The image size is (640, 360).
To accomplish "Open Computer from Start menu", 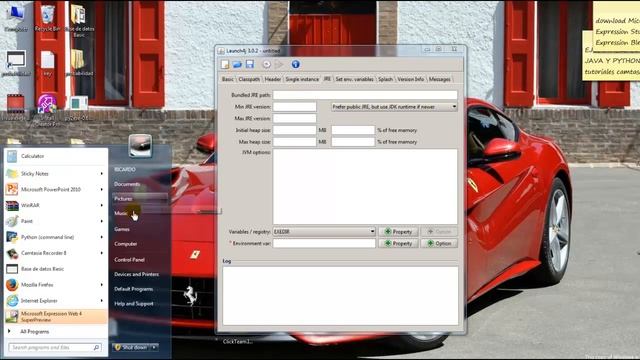I will [x=126, y=244].
